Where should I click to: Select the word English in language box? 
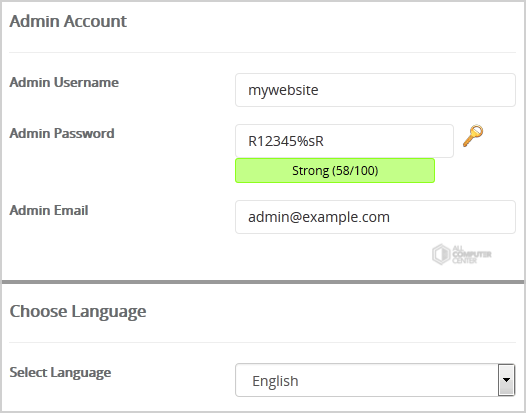coord(275,381)
